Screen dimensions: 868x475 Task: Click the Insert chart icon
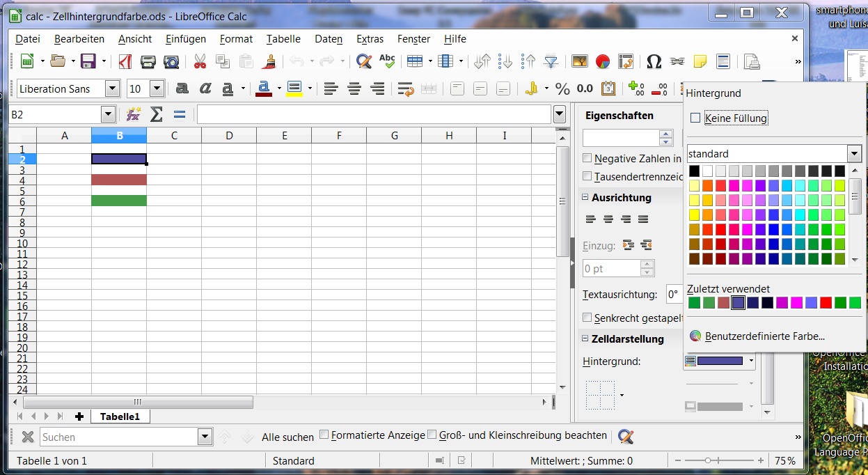tap(603, 61)
